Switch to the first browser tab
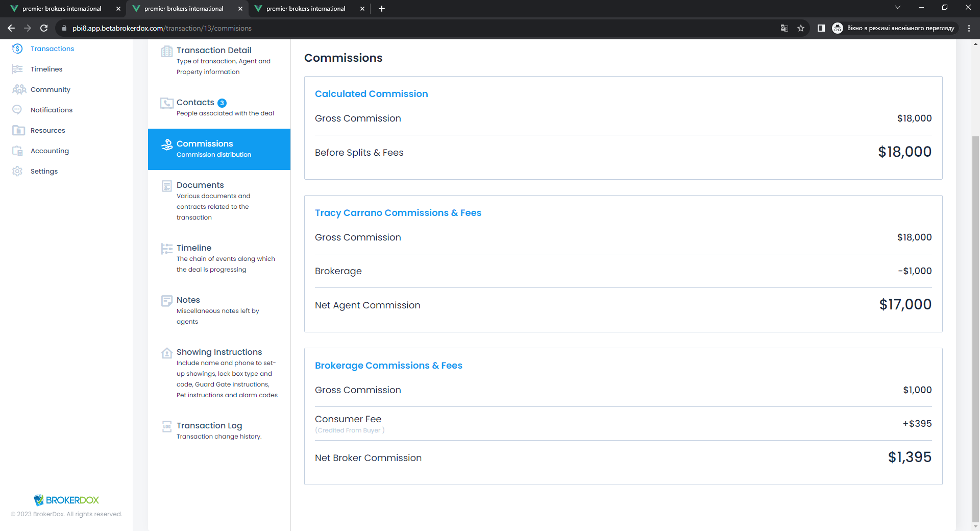980x531 pixels. 61,9
